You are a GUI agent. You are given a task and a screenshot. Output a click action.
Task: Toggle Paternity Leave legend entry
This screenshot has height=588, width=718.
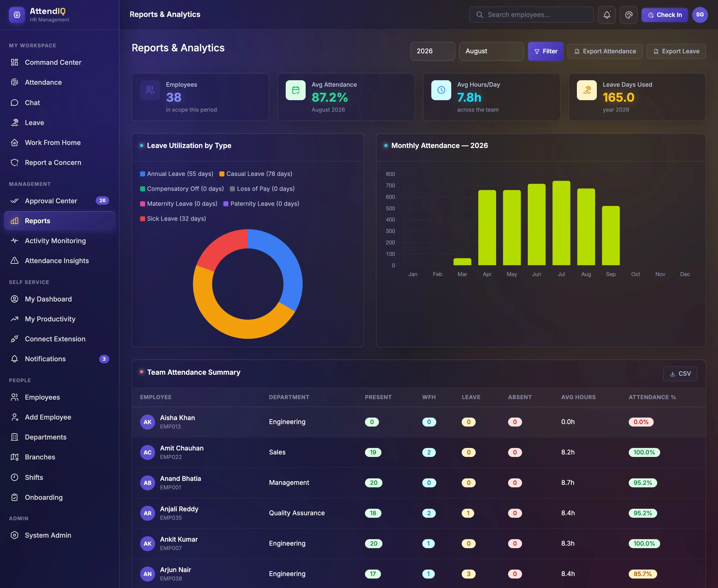click(261, 204)
